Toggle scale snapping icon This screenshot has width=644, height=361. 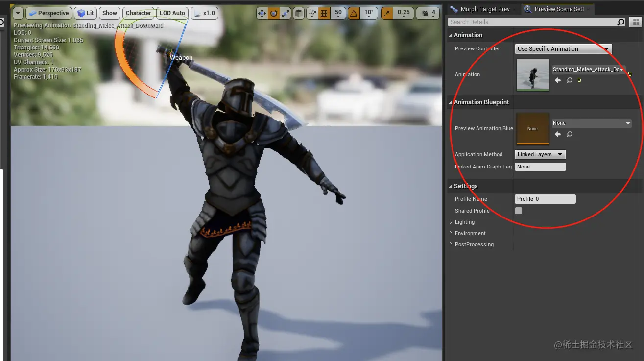386,13
